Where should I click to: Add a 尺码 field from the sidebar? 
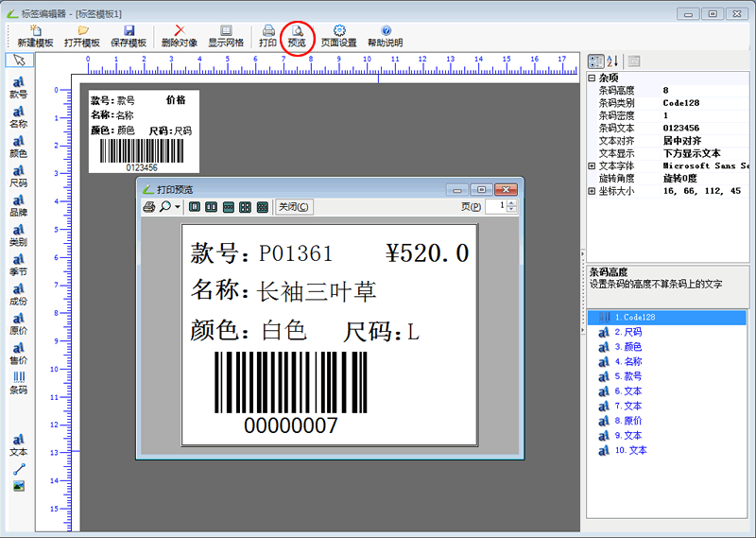tap(18, 177)
